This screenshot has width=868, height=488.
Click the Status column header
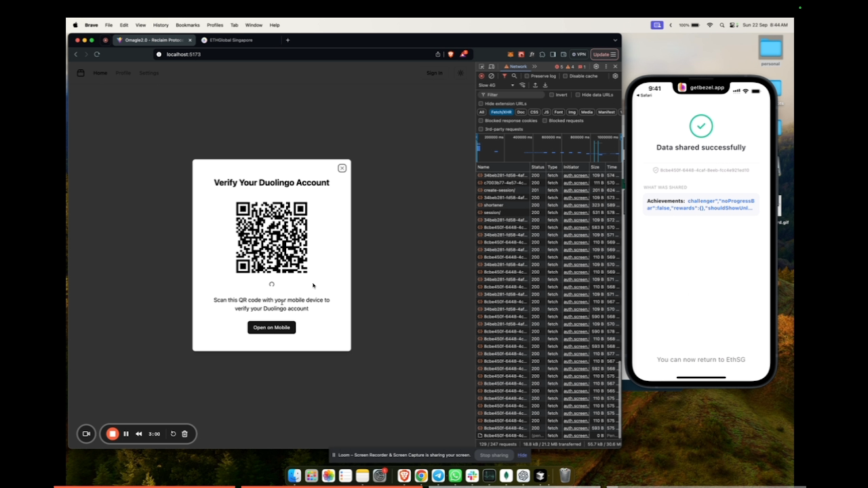coord(538,167)
